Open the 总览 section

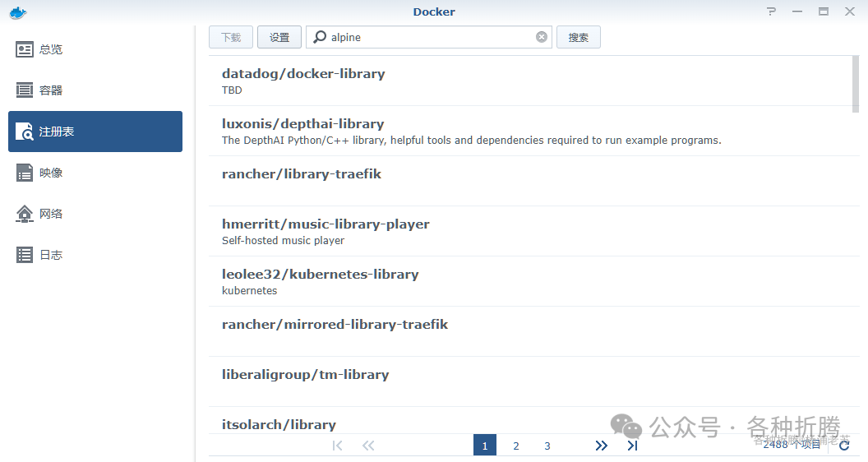(x=95, y=49)
